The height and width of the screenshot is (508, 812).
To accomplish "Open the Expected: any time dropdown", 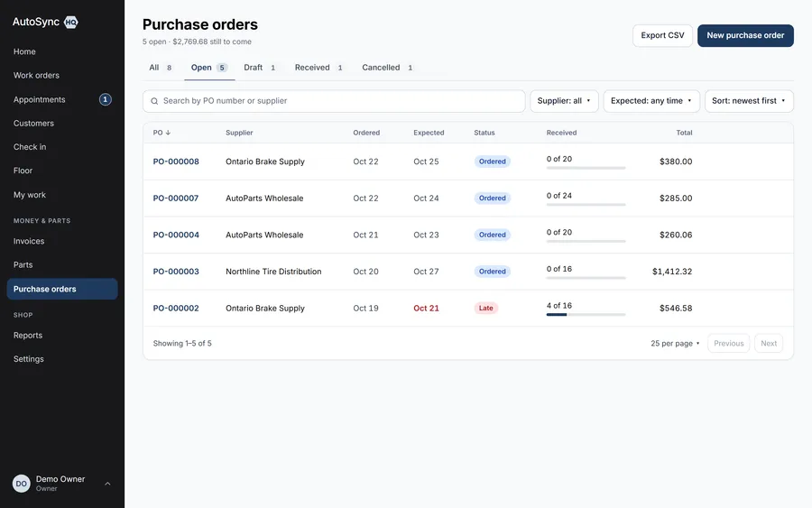I will click(x=651, y=101).
